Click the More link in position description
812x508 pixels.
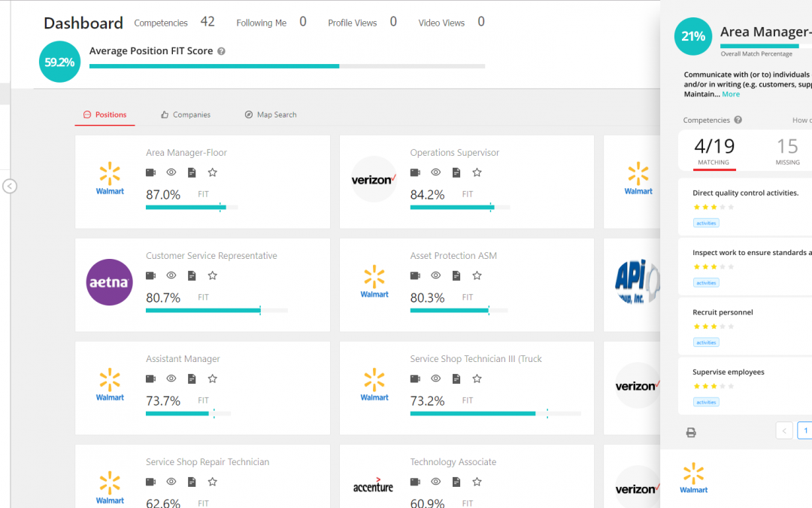(x=731, y=94)
